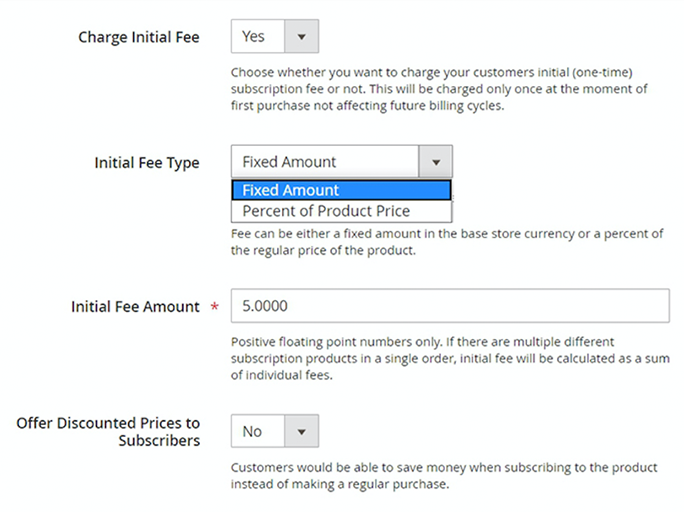Open the Charge Initial Fee 'Yes' select box
Viewport: 684px width, 512px height.
(275, 37)
